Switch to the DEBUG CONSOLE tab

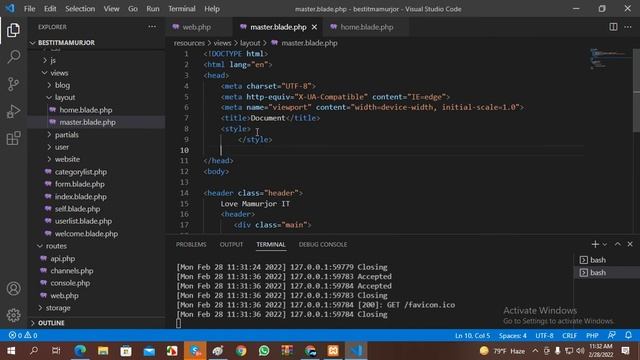tap(323, 244)
